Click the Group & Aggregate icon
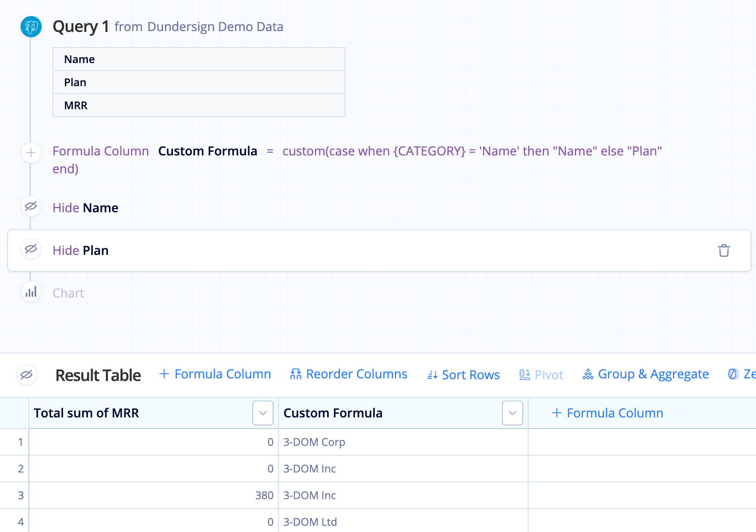This screenshot has width=756, height=532. [x=588, y=374]
